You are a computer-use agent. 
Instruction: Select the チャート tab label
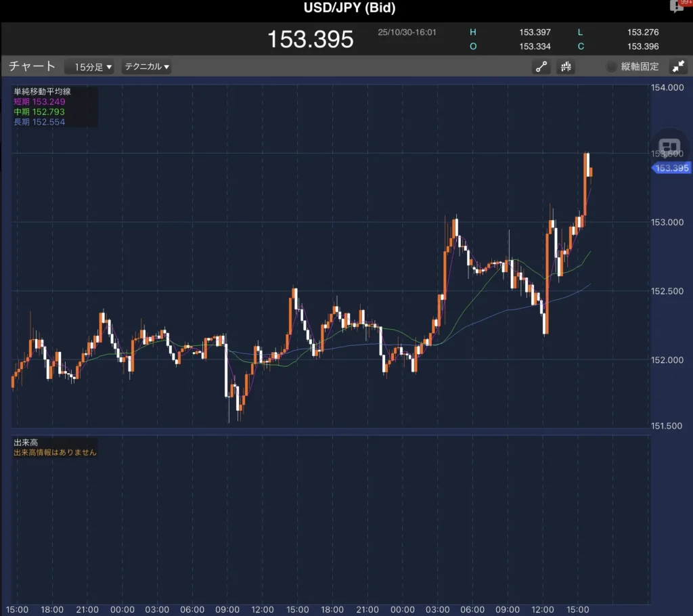(x=32, y=66)
